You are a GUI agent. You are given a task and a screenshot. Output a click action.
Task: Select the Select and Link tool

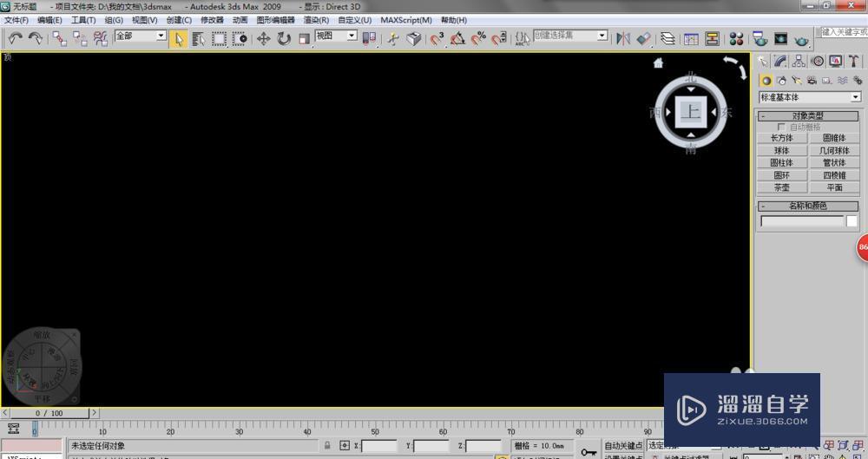(60, 39)
